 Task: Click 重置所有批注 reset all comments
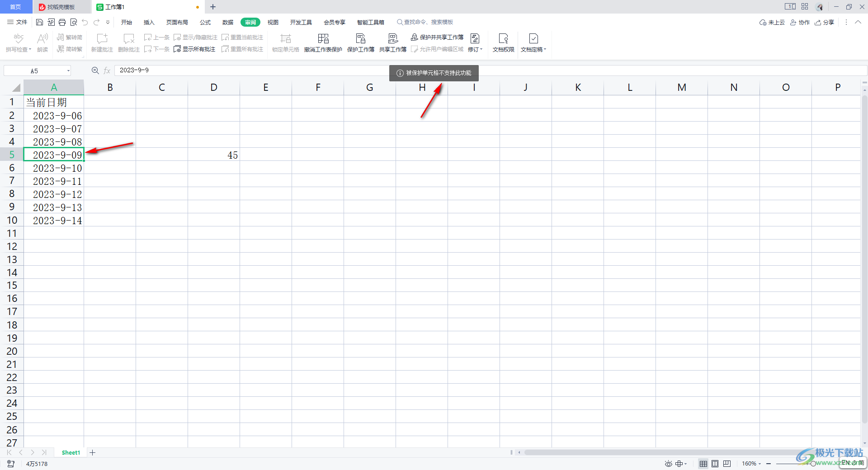click(x=242, y=49)
